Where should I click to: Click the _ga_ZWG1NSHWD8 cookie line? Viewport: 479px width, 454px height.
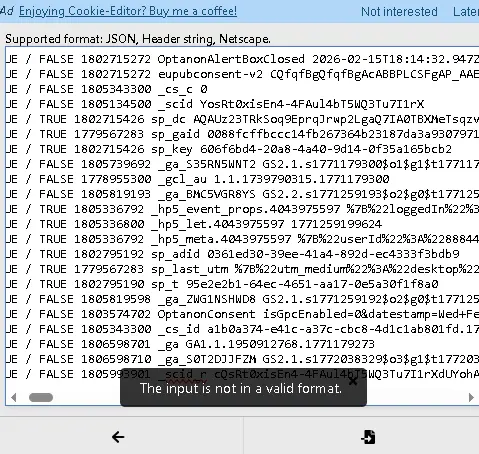[242, 299]
